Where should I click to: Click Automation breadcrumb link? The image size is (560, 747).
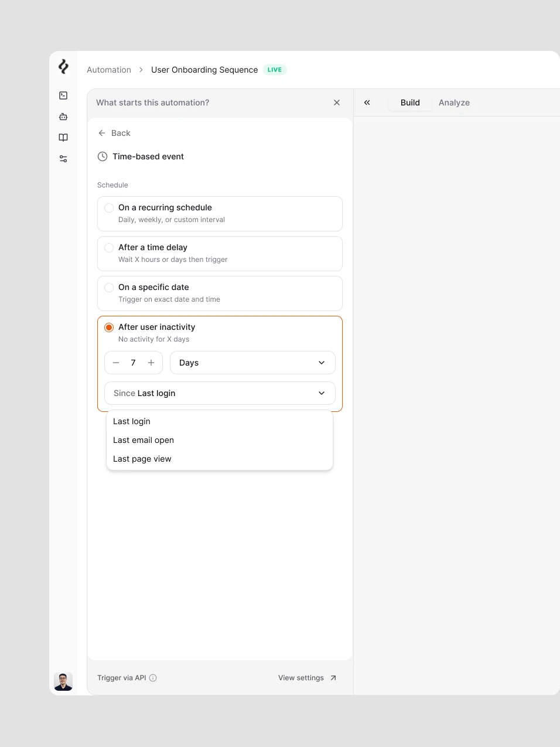click(109, 70)
